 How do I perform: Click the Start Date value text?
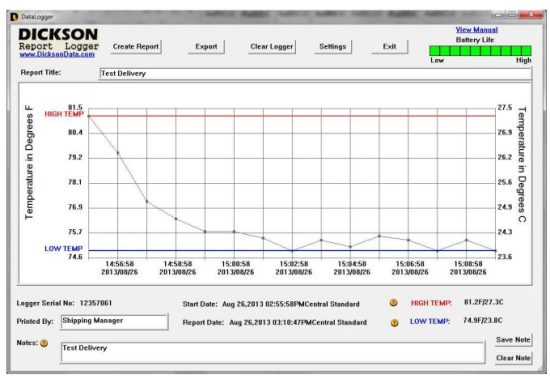coord(291,304)
